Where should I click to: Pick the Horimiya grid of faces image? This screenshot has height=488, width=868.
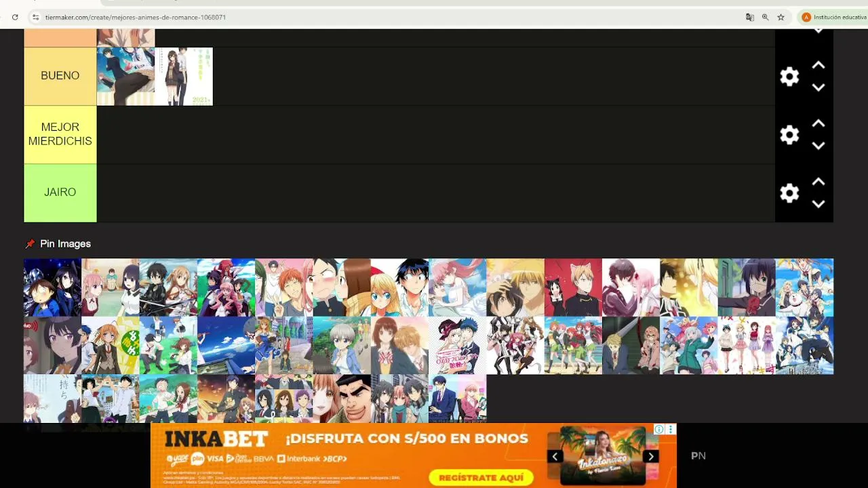[x=284, y=399]
